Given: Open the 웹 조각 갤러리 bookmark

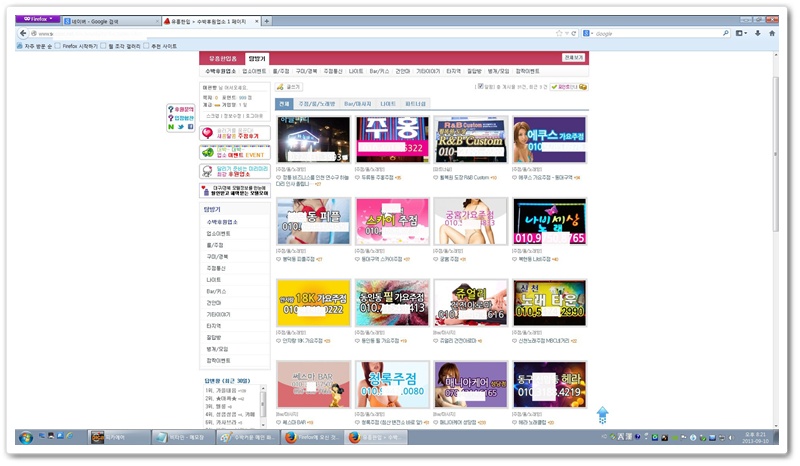Looking at the screenshot, I should click(120, 46).
